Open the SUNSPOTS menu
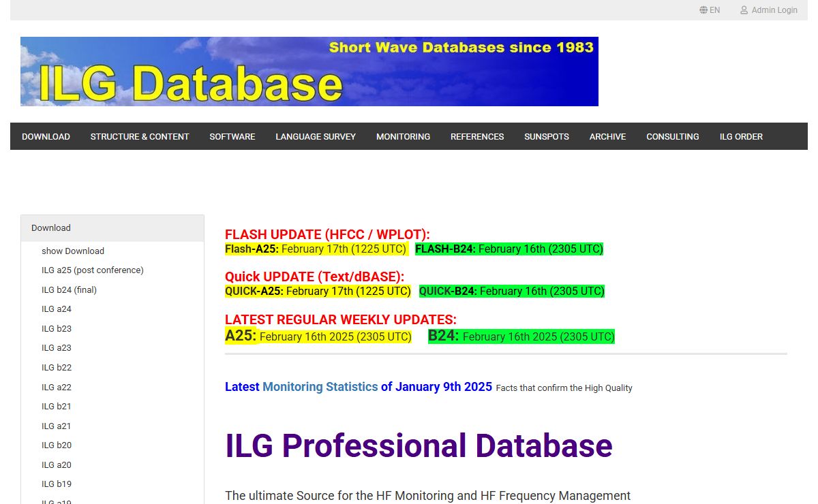Image resolution: width=818 pixels, height=504 pixels. tap(547, 137)
